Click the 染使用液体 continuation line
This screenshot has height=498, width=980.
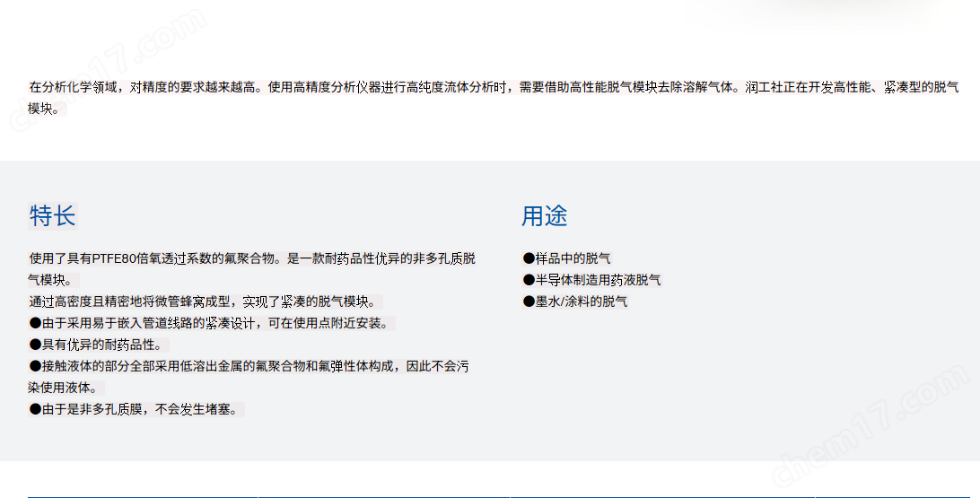(63, 388)
